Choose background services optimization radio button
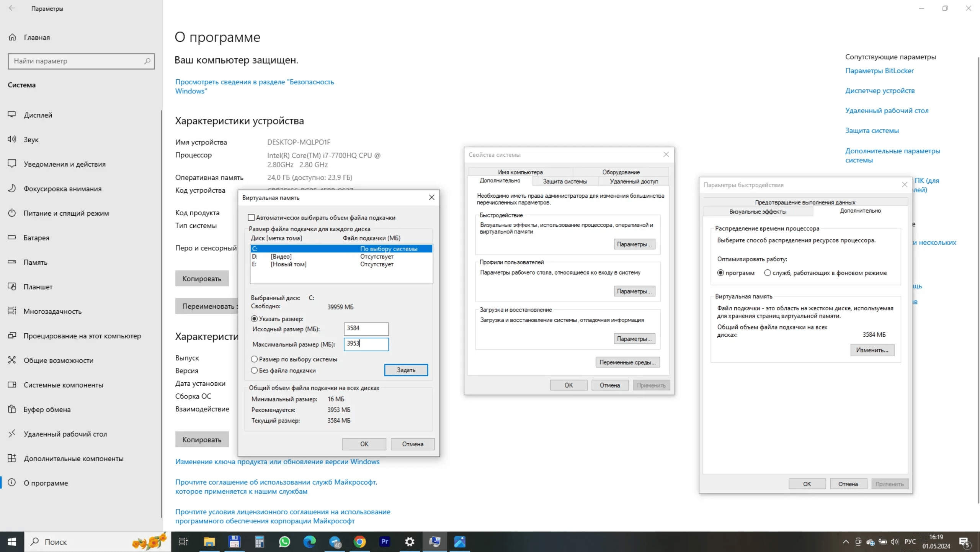Image resolution: width=980 pixels, height=552 pixels. click(767, 273)
